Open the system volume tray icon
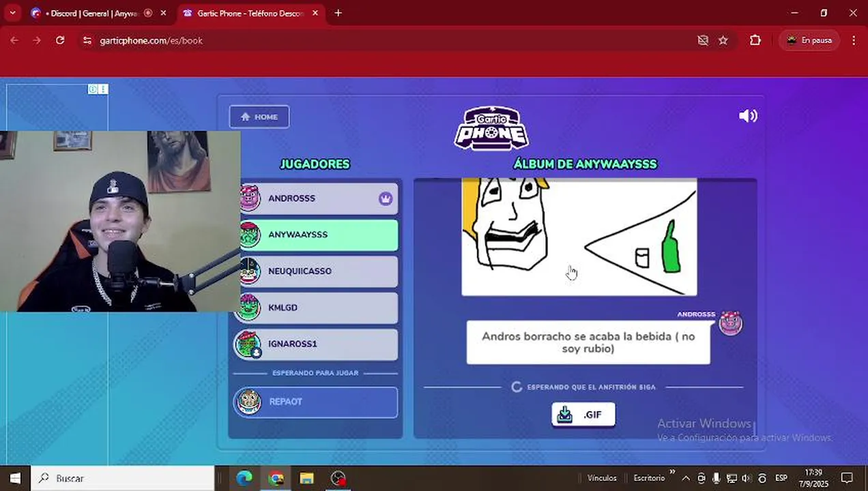 click(747, 478)
